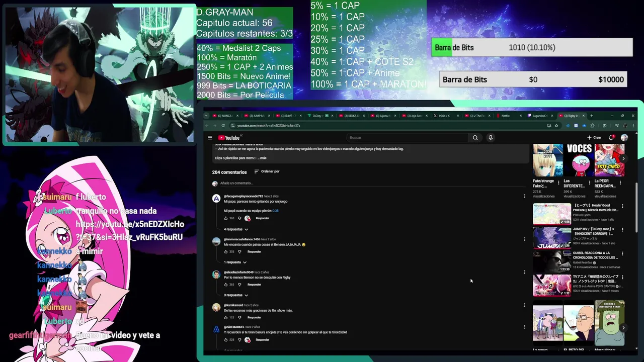Advance the lower shorts shelf with next arrow
The image size is (644, 362).
tap(623, 328)
